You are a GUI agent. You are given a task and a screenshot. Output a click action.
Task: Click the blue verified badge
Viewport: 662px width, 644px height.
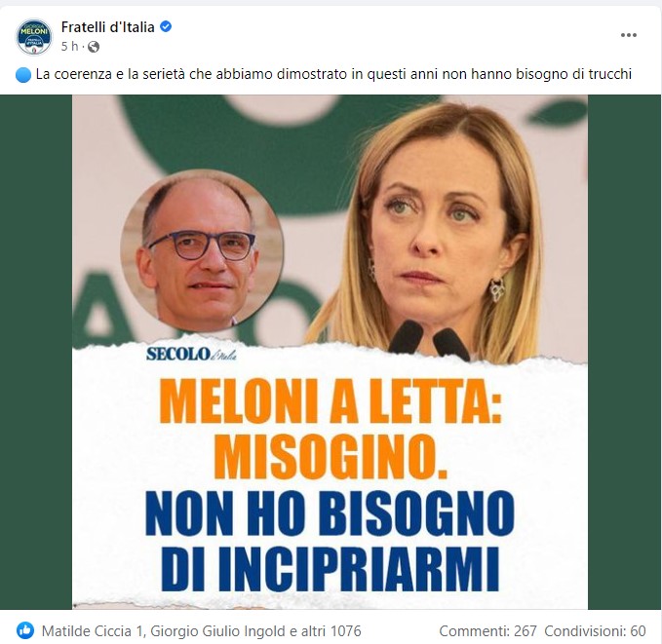(x=166, y=27)
